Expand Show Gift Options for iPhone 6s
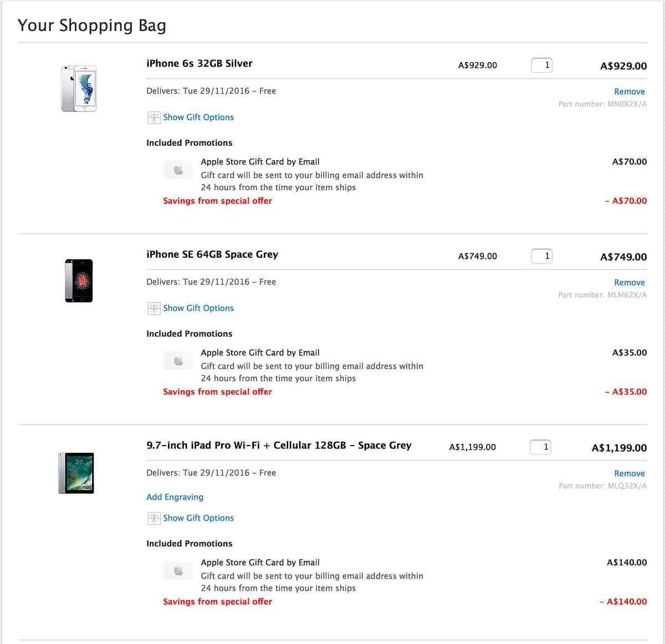This screenshot has width=665, height=644. coord(198,117)
